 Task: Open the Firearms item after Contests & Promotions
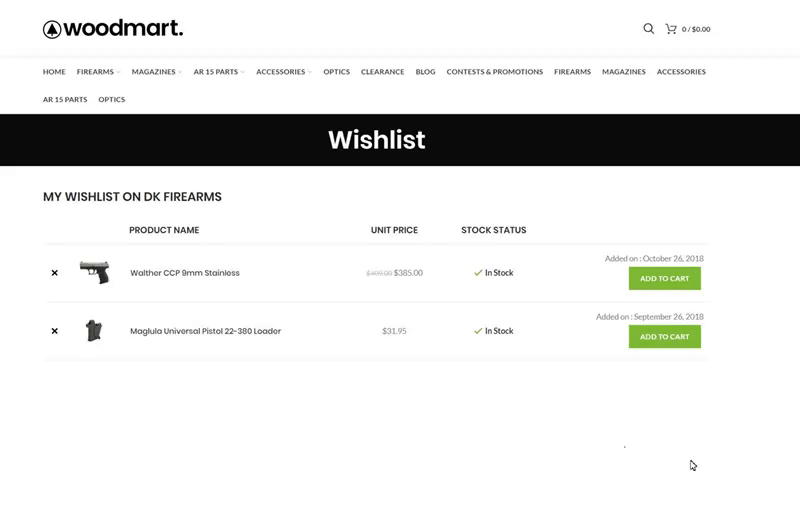(572, 72)
